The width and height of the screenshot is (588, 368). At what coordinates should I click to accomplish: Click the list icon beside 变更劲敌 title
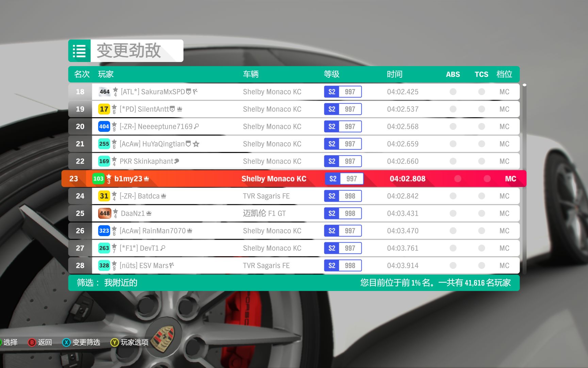point(79,51)
